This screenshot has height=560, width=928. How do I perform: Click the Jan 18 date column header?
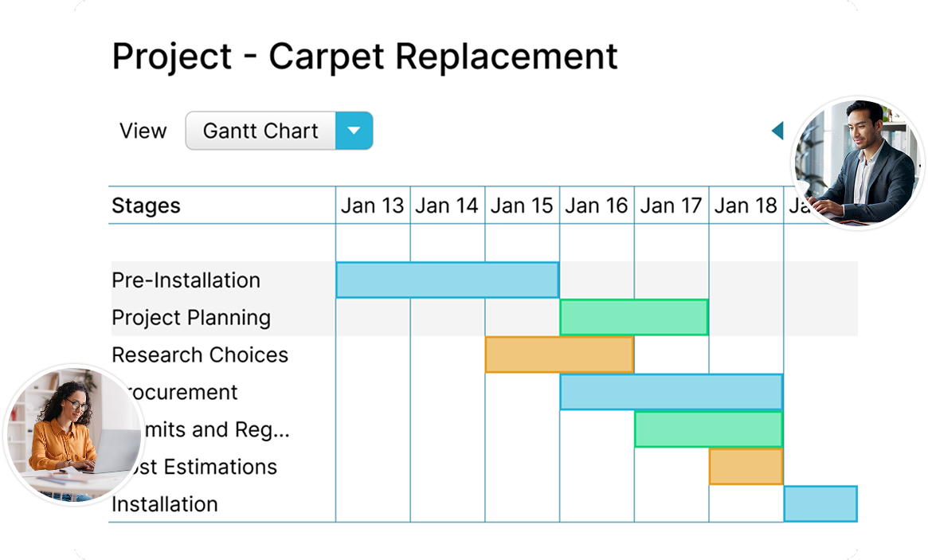(x=745, y=206)
